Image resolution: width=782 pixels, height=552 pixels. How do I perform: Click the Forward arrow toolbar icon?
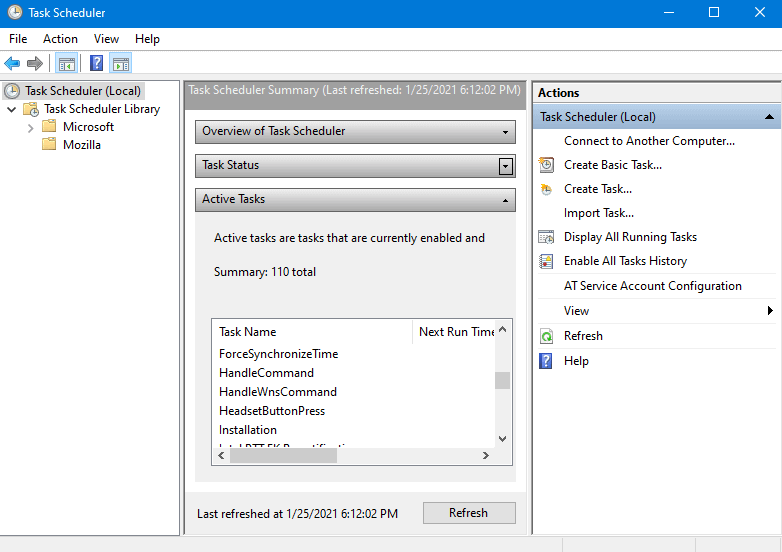[35, 64]
